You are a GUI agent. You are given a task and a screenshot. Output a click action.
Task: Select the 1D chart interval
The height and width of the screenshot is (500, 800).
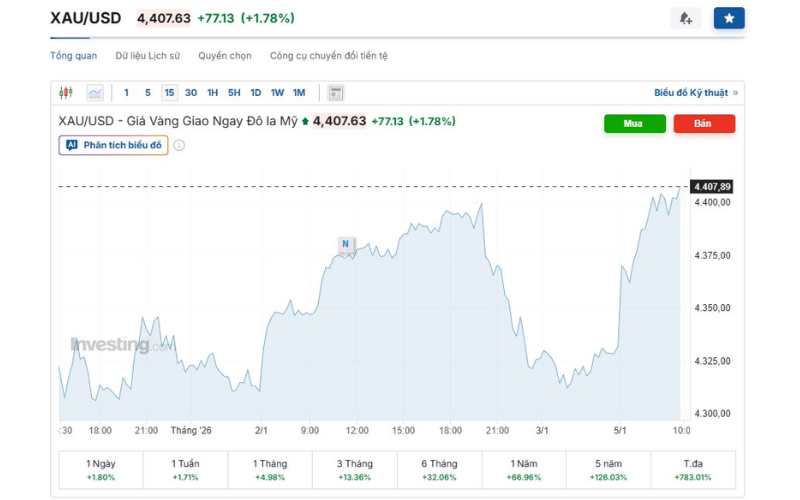(256, 92)
